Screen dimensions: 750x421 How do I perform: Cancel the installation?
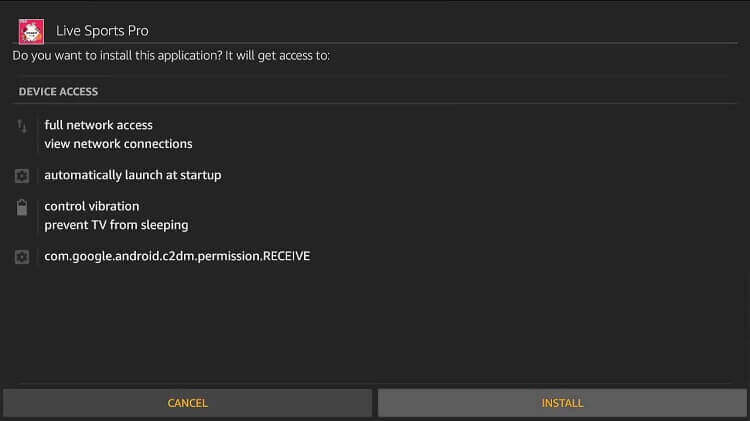click(188, 403)
